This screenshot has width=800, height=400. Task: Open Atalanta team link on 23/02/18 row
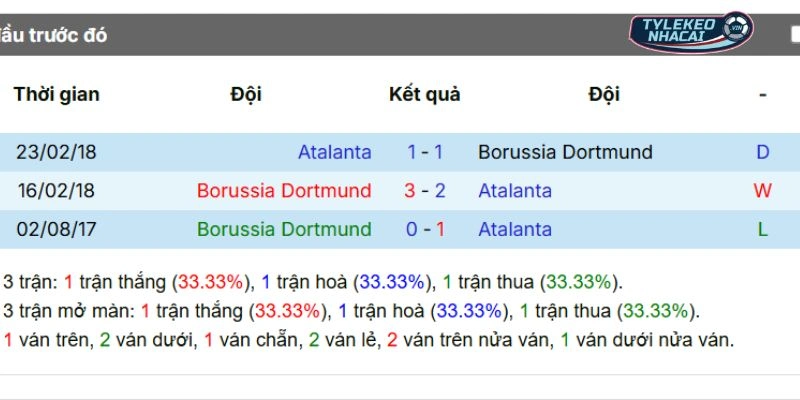(334, 152)
